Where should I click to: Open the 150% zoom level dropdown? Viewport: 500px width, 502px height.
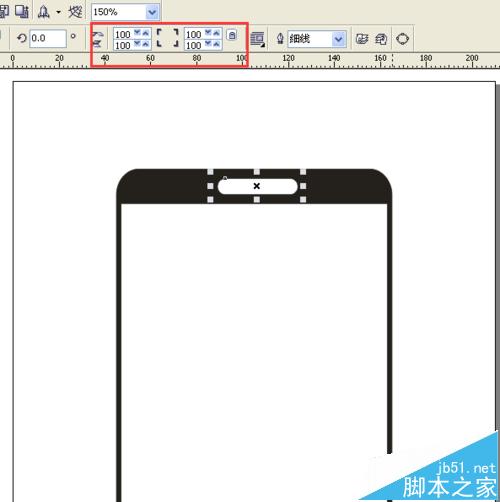pos(152,12)
